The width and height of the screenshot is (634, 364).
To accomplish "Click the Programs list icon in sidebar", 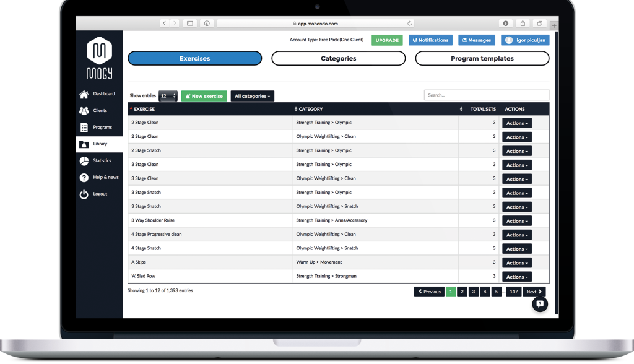I will pyautogui.click(x=84, y=128).
